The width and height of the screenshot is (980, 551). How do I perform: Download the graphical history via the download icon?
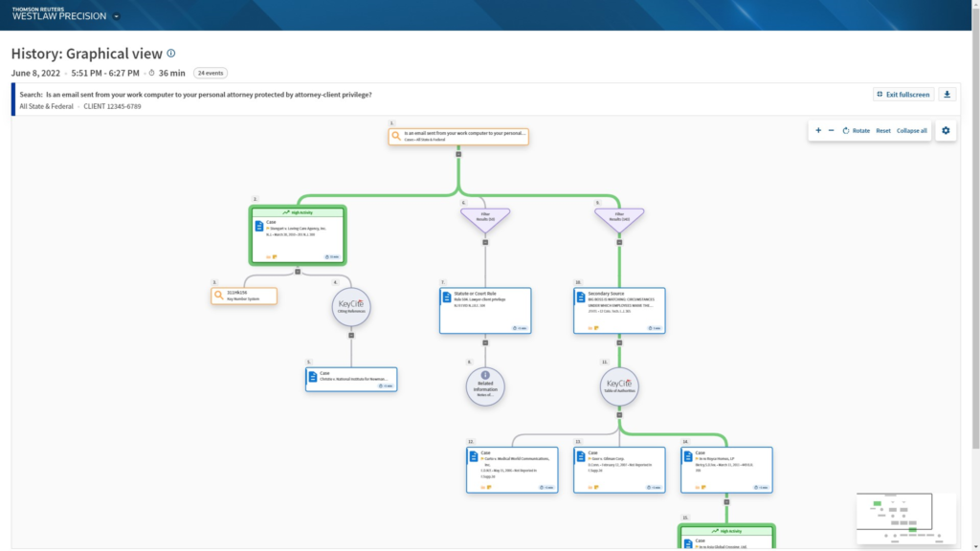(x=947, y=94)
